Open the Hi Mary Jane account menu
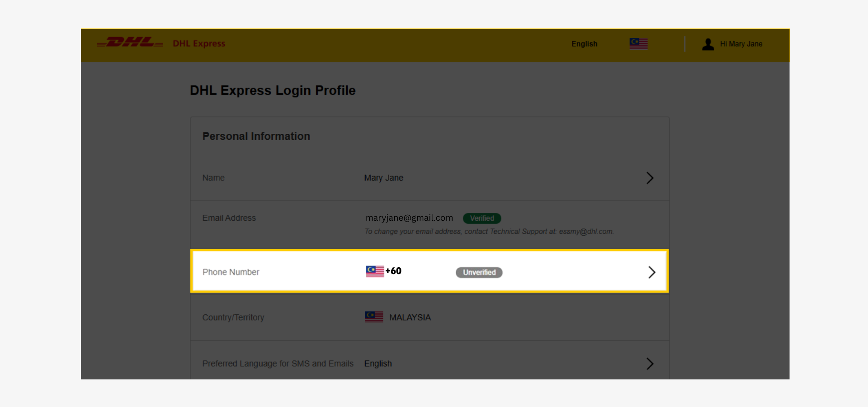Viewport: 868px width, 407px height. [741, 44]
